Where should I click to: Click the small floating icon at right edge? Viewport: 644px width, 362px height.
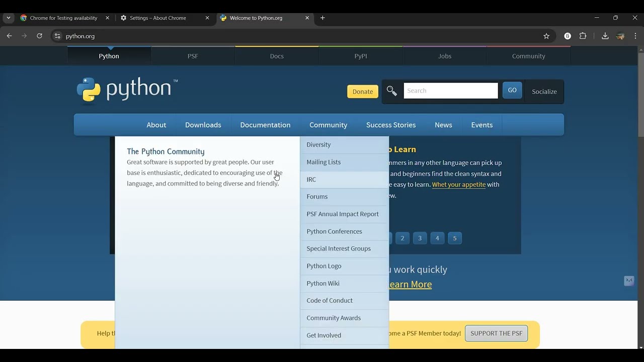(629, 281)
